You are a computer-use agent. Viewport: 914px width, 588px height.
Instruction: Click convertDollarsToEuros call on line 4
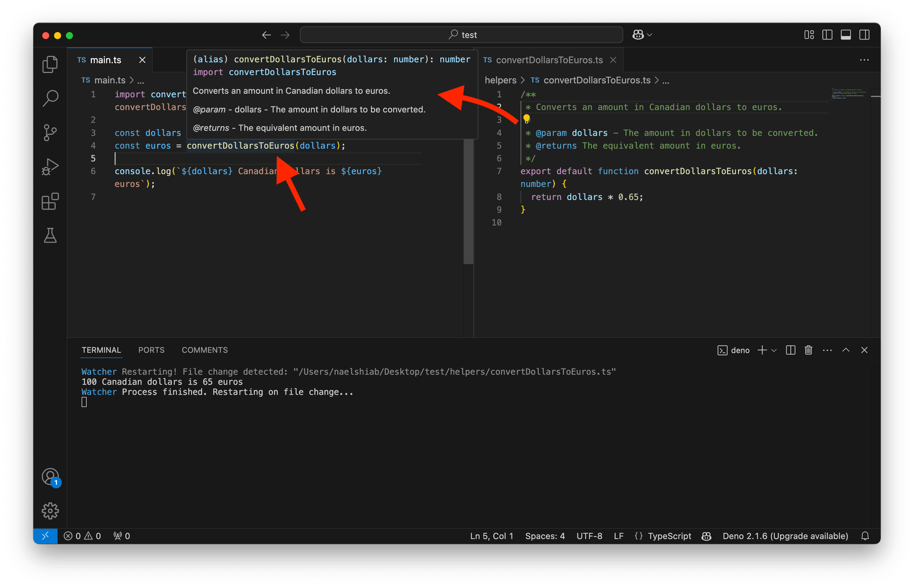coord(241,145)
